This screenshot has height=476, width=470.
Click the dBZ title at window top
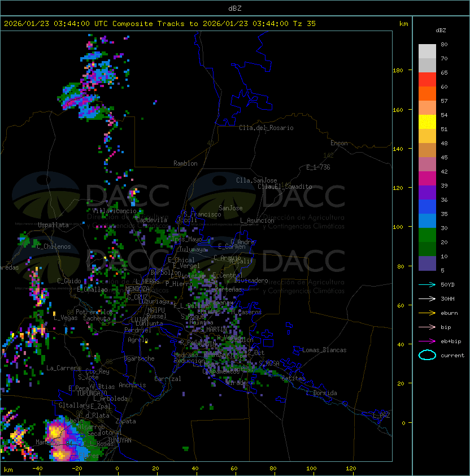point(235,8)
